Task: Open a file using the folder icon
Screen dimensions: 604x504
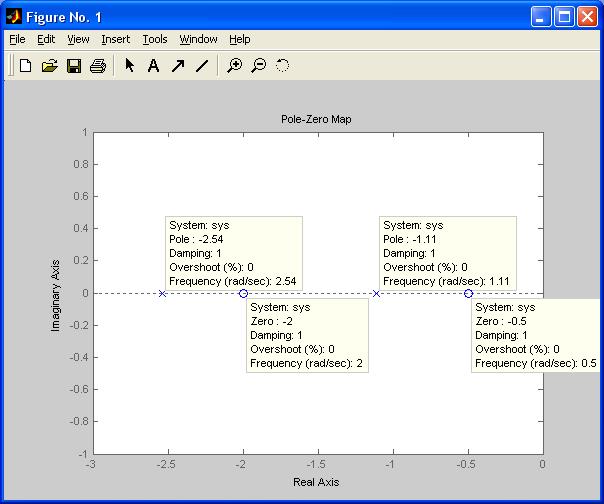Action: pos(49,66)
